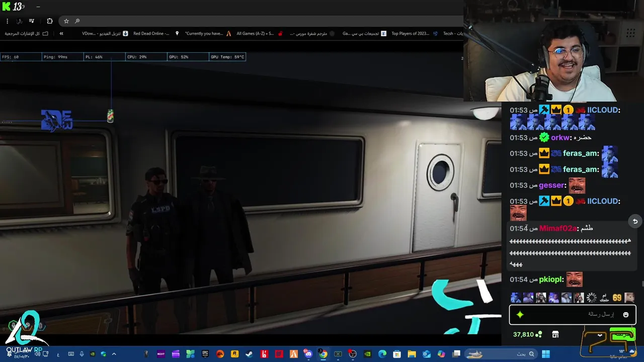
Task: Open Microsoft Store from the taskbar
Action: pos(396,354)
